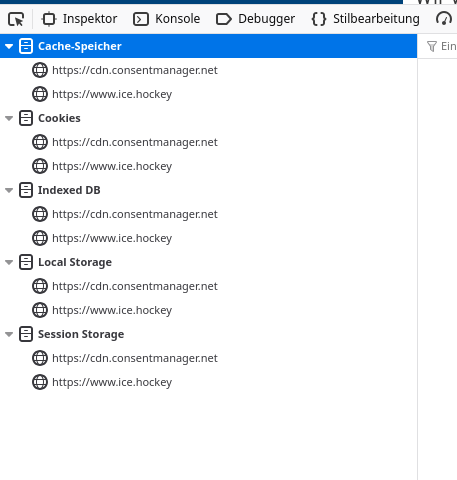Screen dimensions: 457x480
Task: Collapse the Session Storage tree node
Action: click(9, 334)
